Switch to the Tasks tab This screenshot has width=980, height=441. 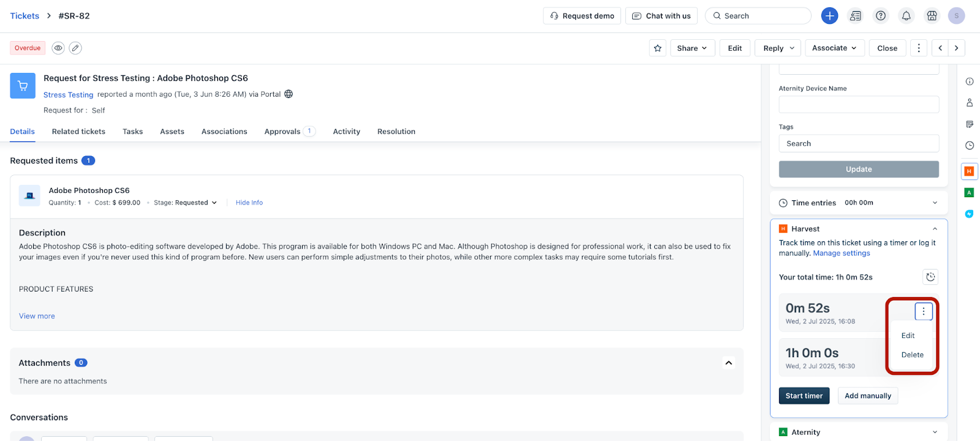click(x=132, y=132)
